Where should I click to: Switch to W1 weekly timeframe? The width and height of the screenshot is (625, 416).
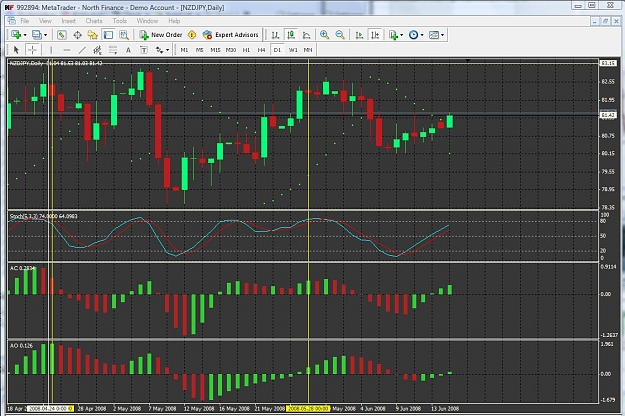[x=293, y=50]
